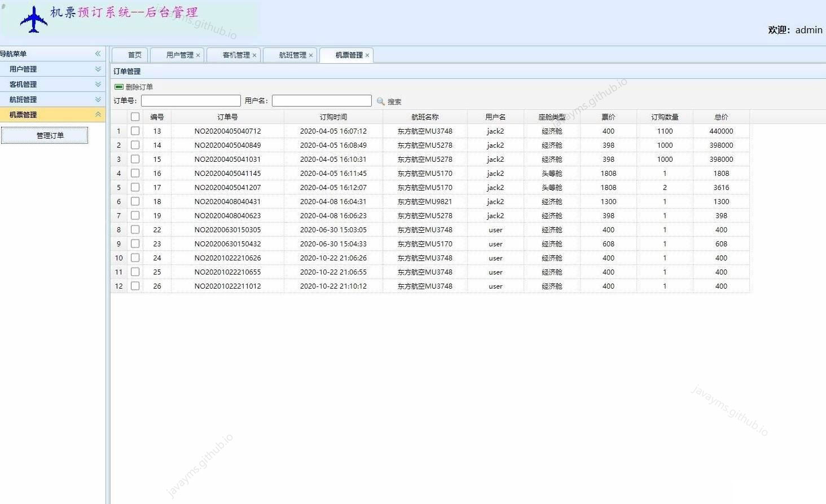The image size is (826, 504).
Task: Sort by the 订单号 column header
Action: pos(227,117)
